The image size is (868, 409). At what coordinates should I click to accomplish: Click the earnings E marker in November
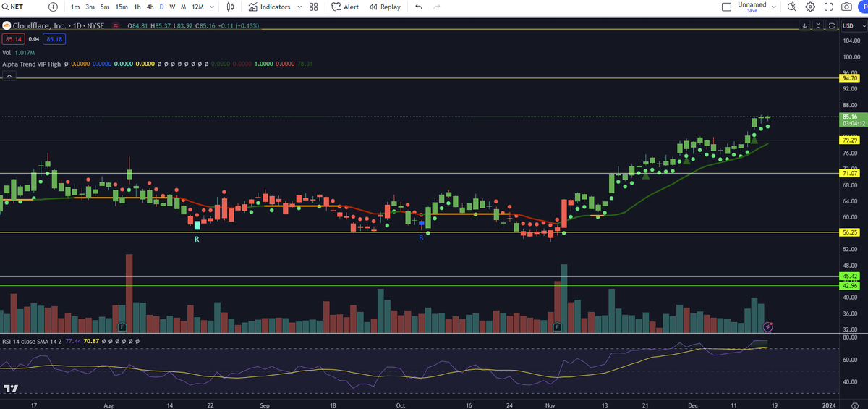pyautogui.click(x=557, y=327)
